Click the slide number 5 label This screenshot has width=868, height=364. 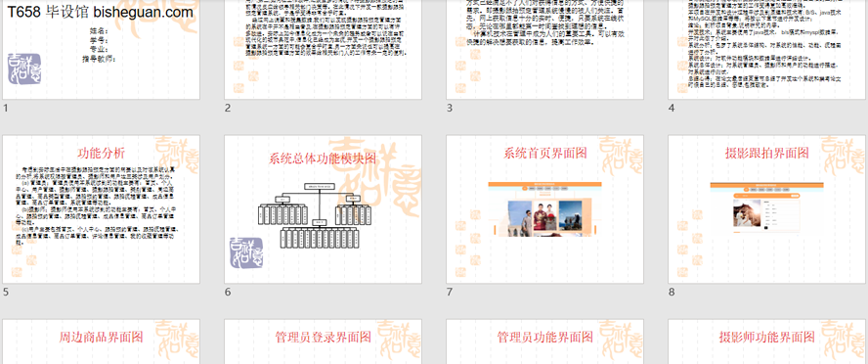click(6, 292)
